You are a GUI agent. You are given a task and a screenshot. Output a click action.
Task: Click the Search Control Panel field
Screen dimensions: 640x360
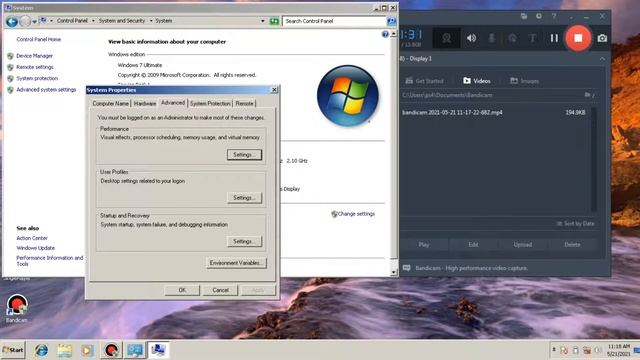click(334, 21)
